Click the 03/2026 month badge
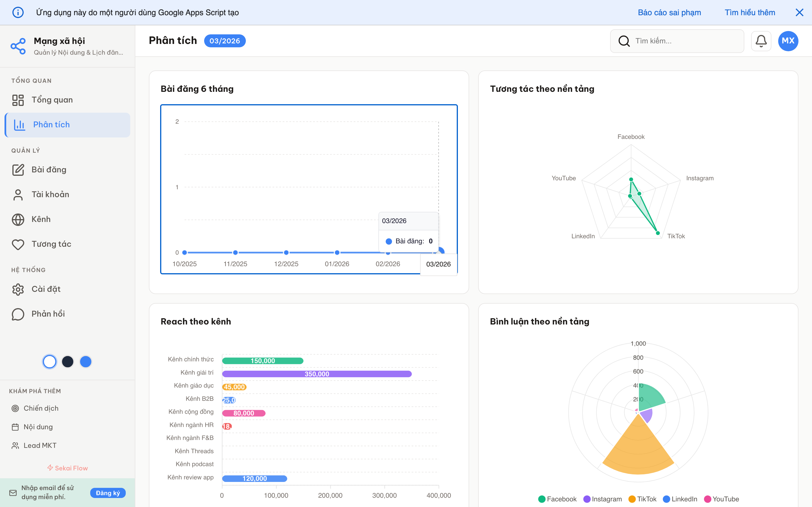This screenshot has width=812, height=507. pyautogui.click(x=224, y=41)
